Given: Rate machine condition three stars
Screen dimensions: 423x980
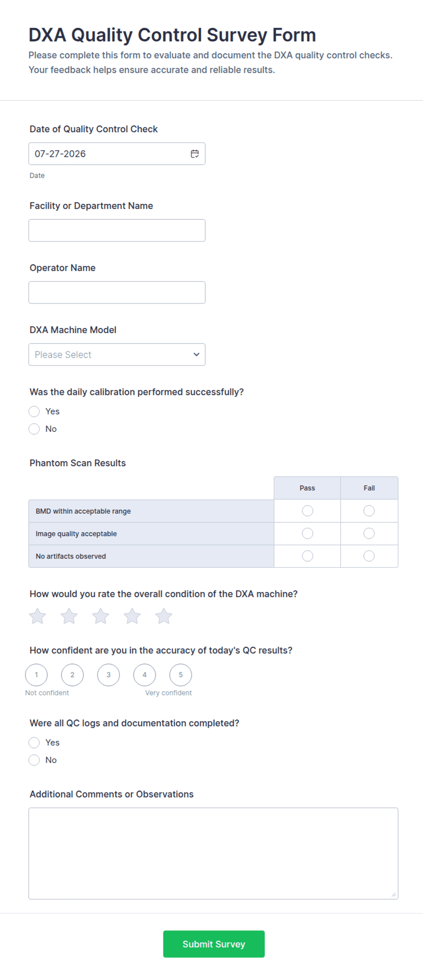Looking at the screenshot, I should coord(101,616).
